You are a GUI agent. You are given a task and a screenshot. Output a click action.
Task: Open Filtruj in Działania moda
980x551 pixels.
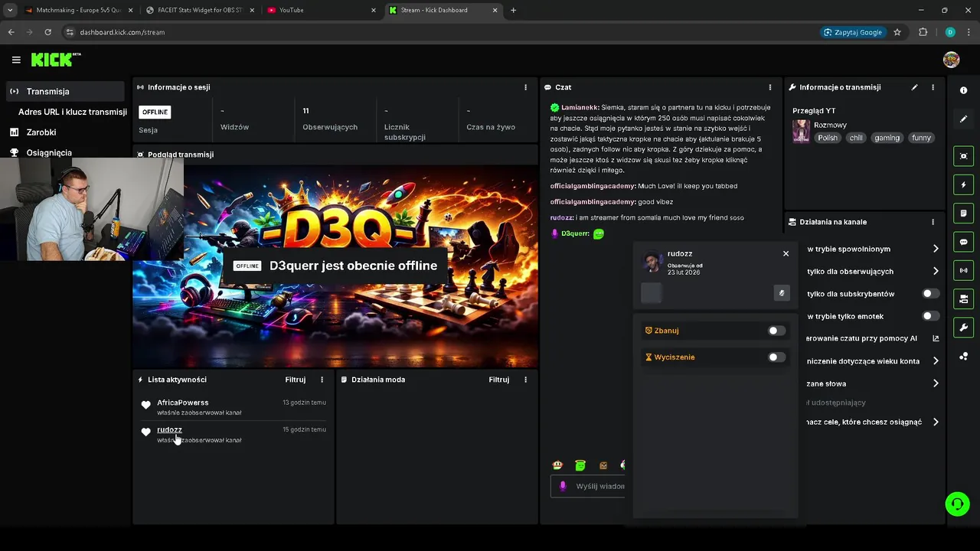click(x=499, y=380)
